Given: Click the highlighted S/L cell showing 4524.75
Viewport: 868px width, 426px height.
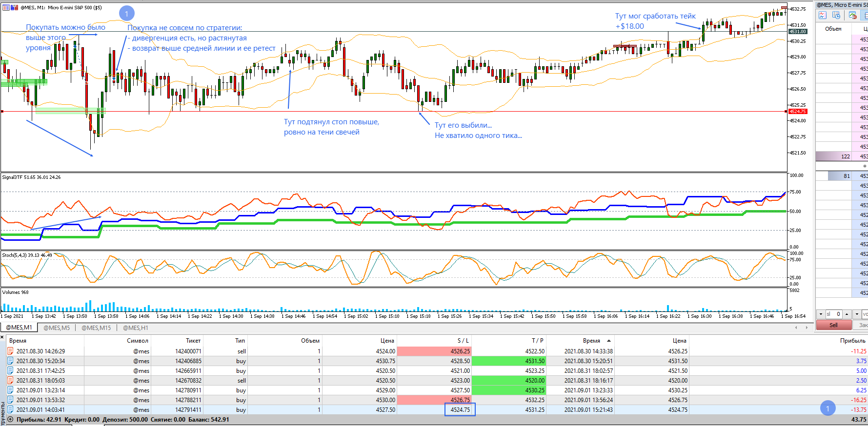Looking at the screenshot, I should tap(460, 409).
